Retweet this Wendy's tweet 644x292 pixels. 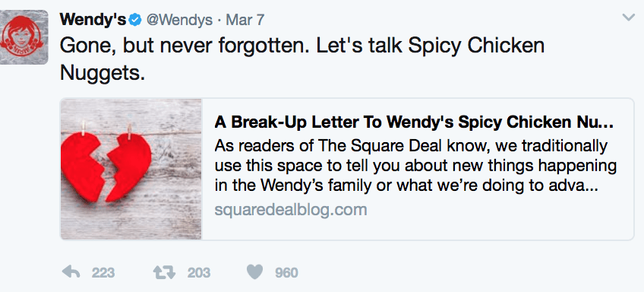coord(164,272)
